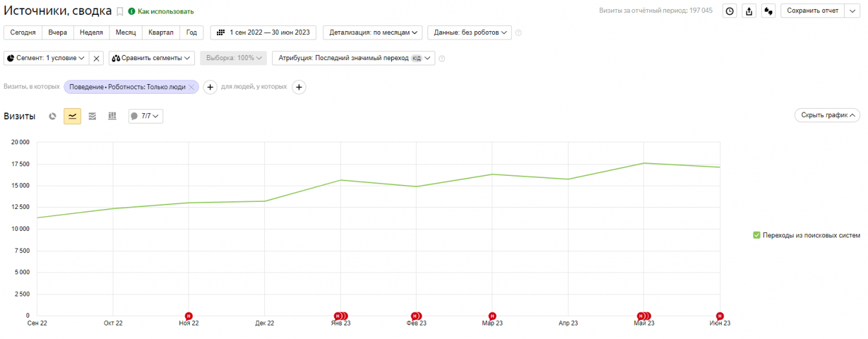Open the clock history icon

tap(729, 11)
